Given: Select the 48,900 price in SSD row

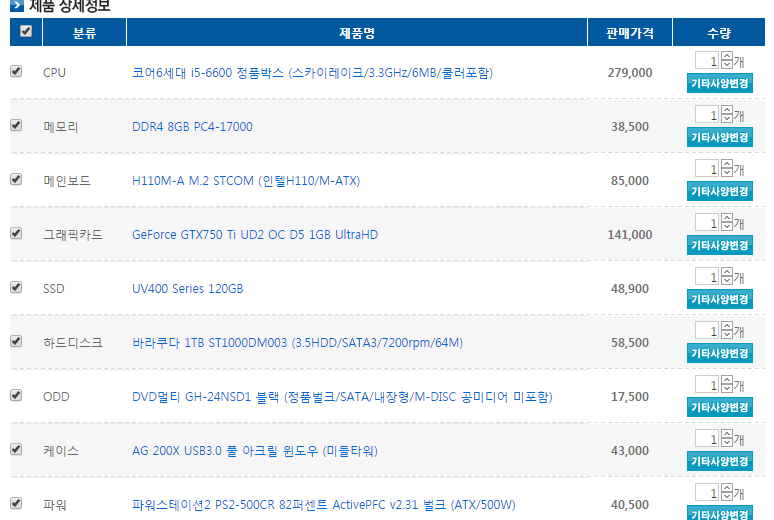Looking at the screenshot, I should (630, 288).
